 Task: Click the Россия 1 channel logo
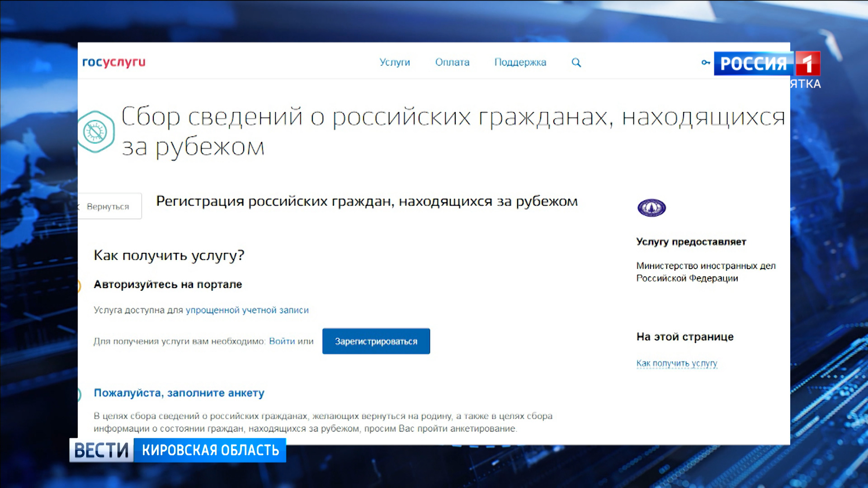tap(767, 63)
